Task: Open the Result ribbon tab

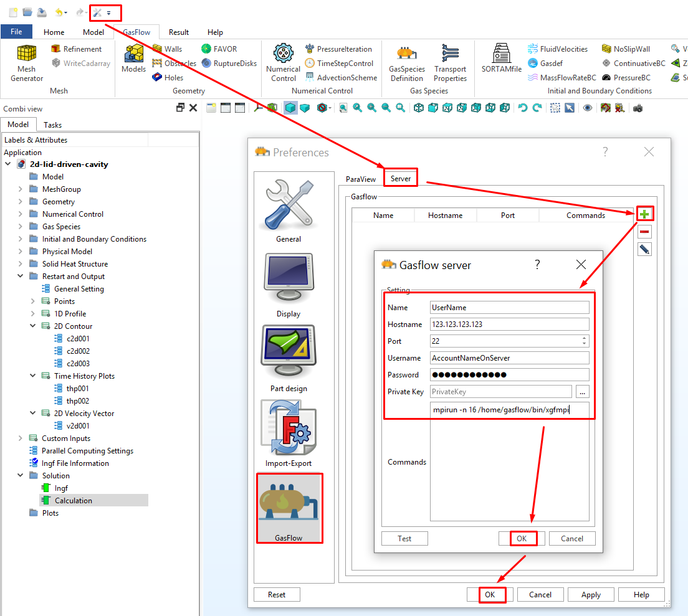Action: pyautogui.click(x=179, y=32)
